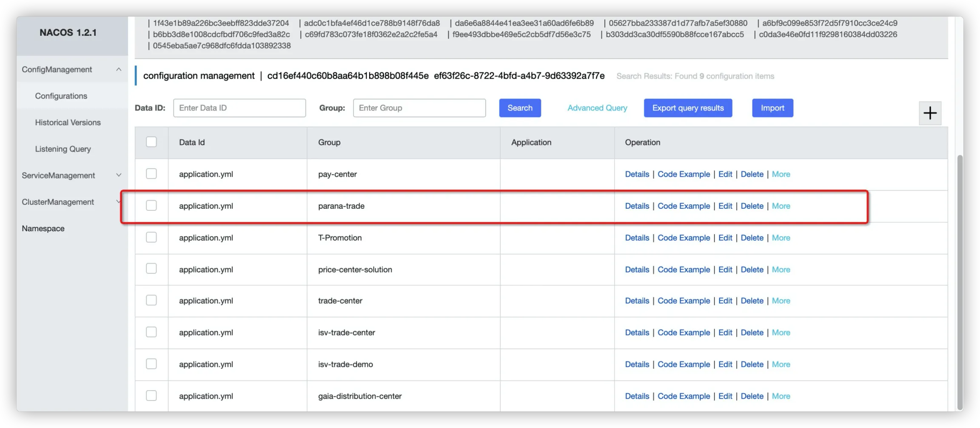Open the Namespace menu item
The width and height of the screenshot is (980, 428).
(x=43, y=229)
